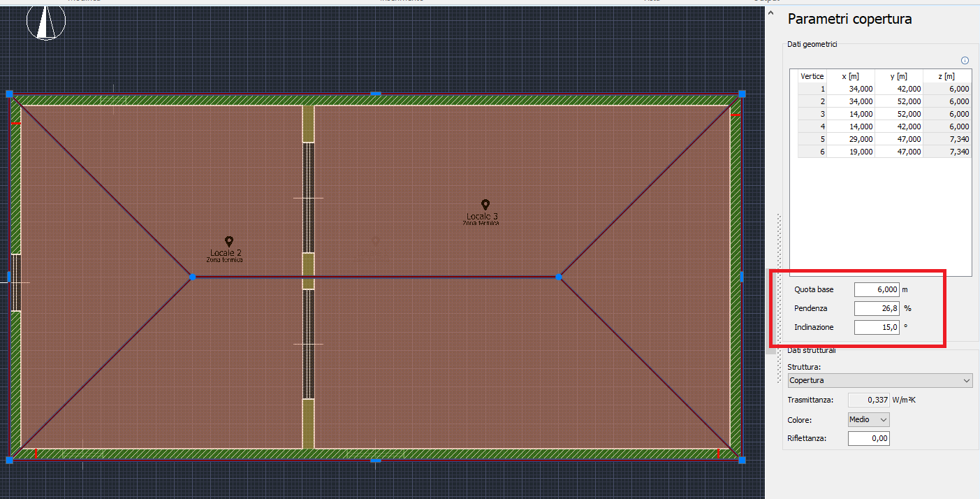The image size is (980, 499).
Task: Select the y value of vertex 5
Action: [x=899, y=139]
